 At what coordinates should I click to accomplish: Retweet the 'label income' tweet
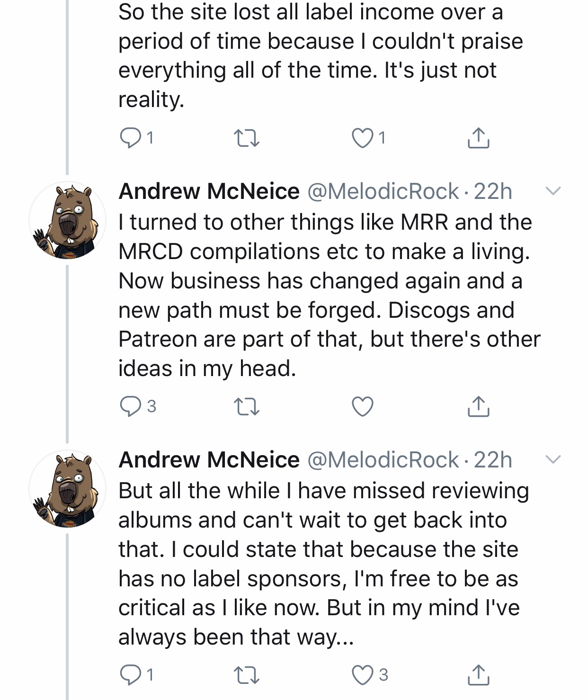[247, 138]
